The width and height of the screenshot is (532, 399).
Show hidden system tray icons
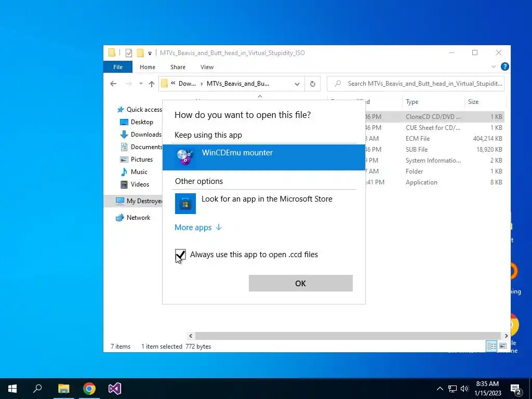440,389
